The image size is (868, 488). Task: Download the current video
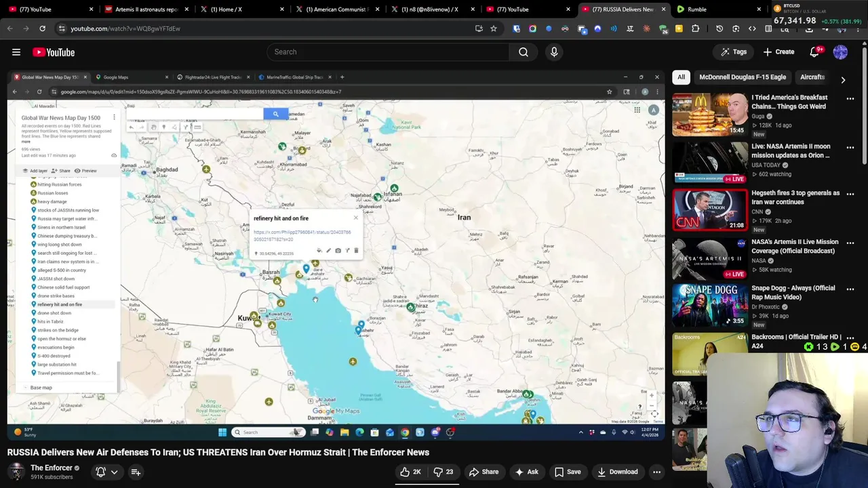617,472
